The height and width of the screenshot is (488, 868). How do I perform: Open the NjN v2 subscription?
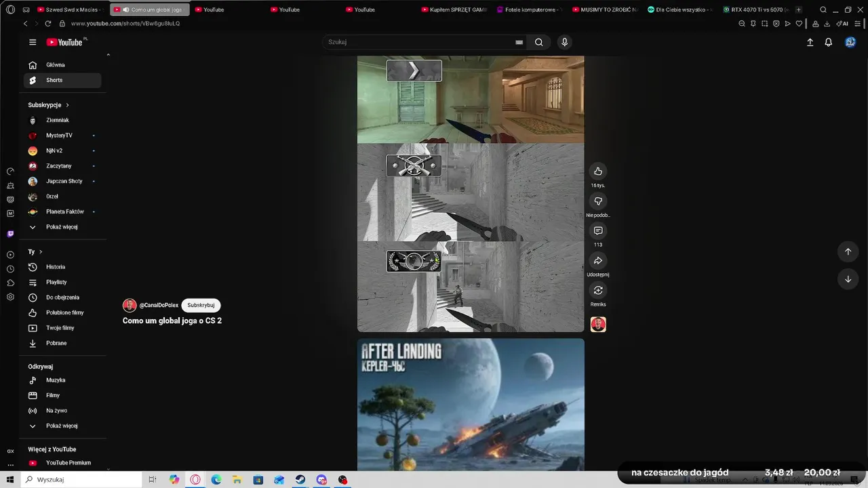click(62, 150)
